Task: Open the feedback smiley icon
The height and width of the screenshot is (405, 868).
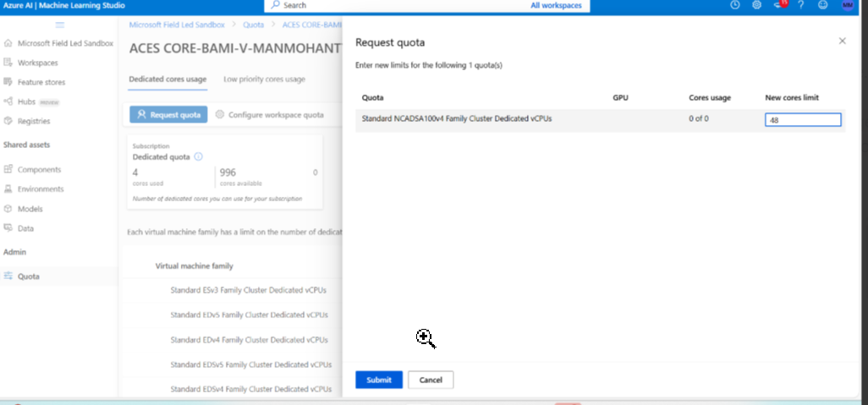Action: coord(823,5)
